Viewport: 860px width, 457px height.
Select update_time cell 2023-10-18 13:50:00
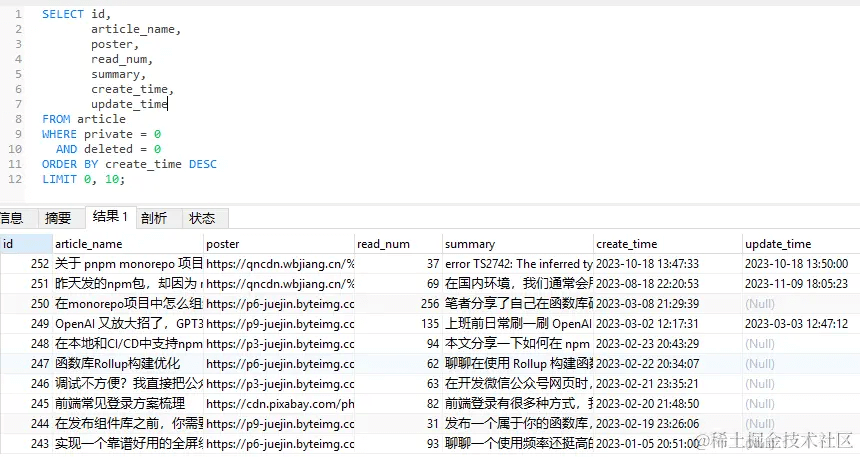point(801,264)
